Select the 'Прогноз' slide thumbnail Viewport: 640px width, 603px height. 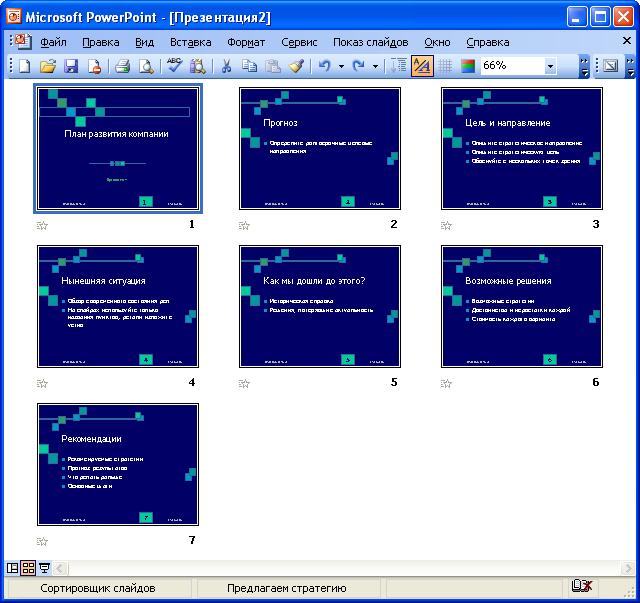tap(320, 149)
